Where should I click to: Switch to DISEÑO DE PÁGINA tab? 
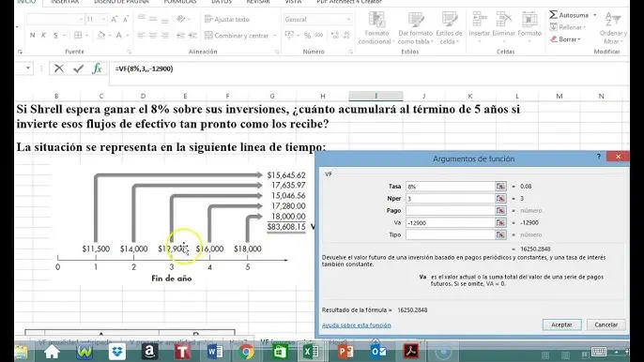pyautogui.click(x=122, y=2)
